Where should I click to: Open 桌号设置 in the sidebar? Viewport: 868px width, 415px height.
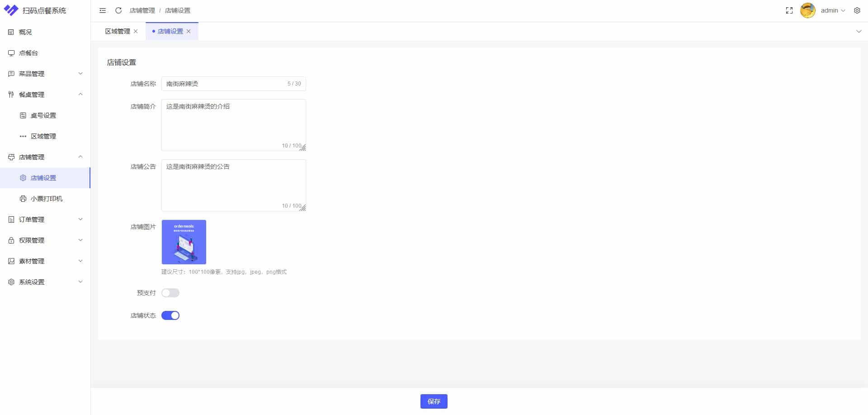(x=43, y=115)
